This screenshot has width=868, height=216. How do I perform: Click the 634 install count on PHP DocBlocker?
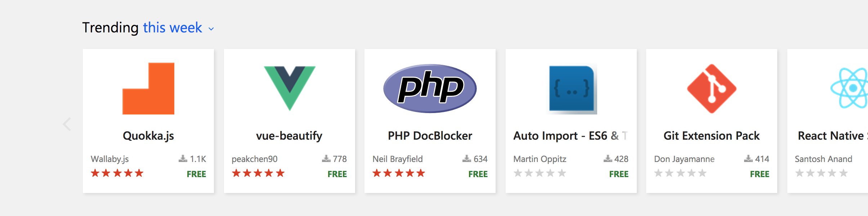[x=480, y=159]
